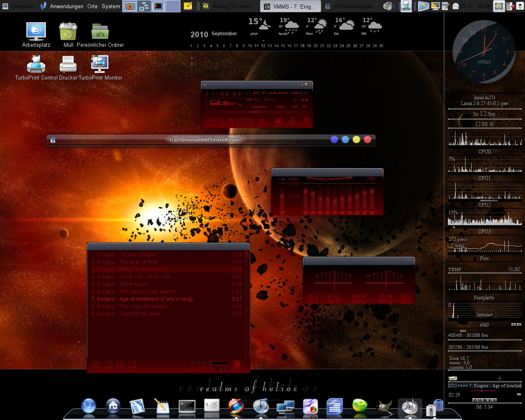Select playlist track Out from the deep
Image resolution: width=525 pixels, height=420 pixels.
point(166,314)
